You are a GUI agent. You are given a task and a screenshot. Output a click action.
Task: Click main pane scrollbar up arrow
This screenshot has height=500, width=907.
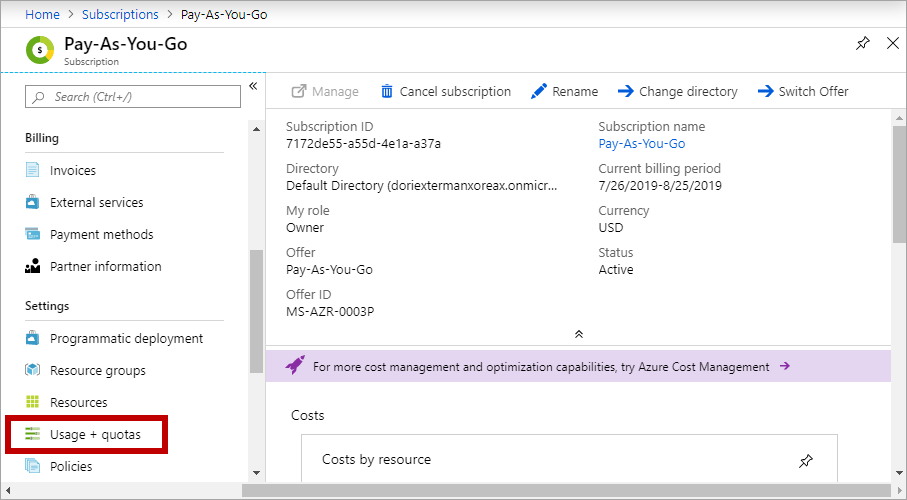click(x=899, y=118)
